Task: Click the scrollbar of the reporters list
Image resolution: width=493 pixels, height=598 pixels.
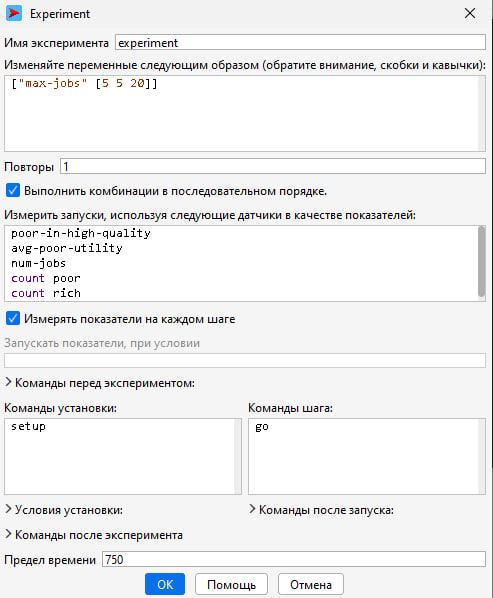Action: click(x=482, y=261)
